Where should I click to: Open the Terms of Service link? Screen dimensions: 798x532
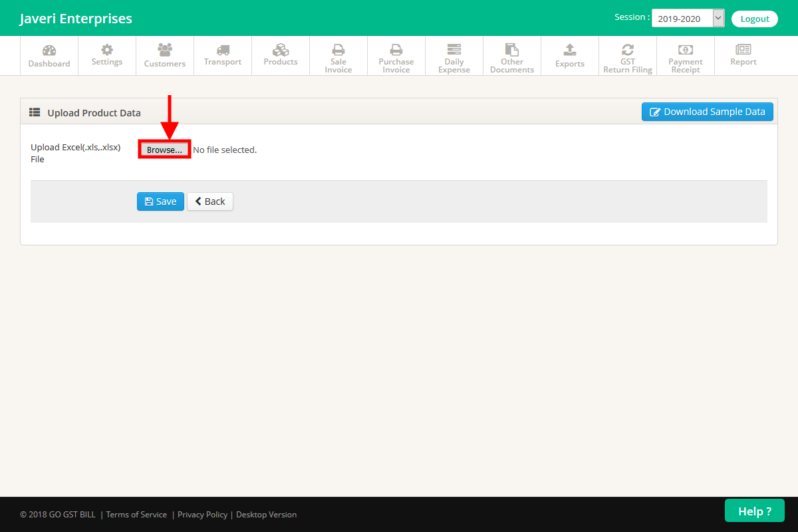137,514
